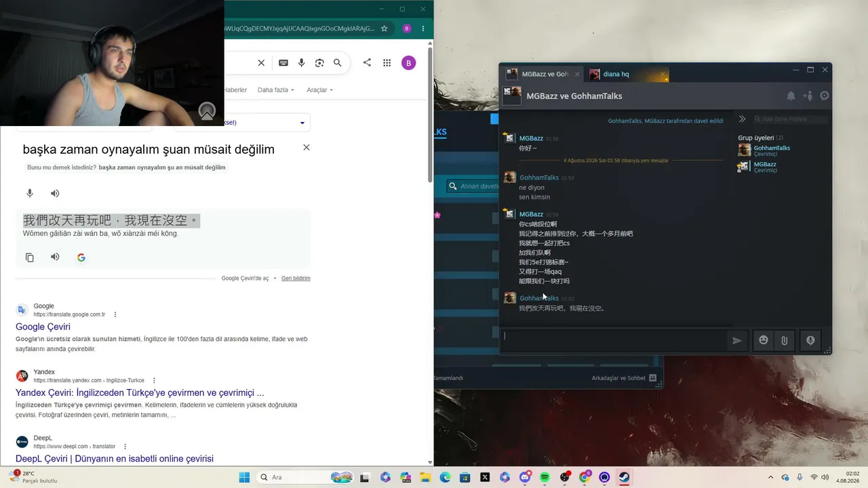Listen to the Chinese translation
Viewport: 868px width, 488px height.
[55, 257]
